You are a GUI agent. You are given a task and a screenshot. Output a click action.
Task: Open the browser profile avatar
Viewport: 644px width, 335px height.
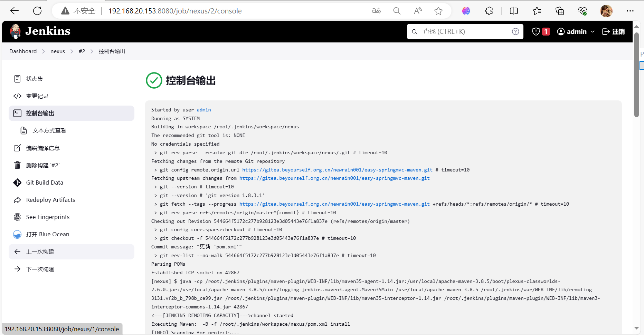(606, 11)
